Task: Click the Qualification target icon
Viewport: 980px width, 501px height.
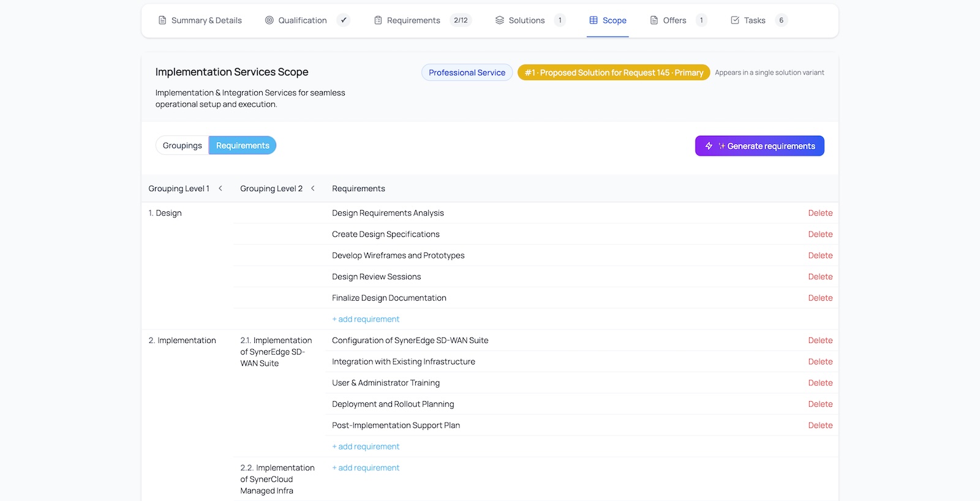Action: coord(269,20)
